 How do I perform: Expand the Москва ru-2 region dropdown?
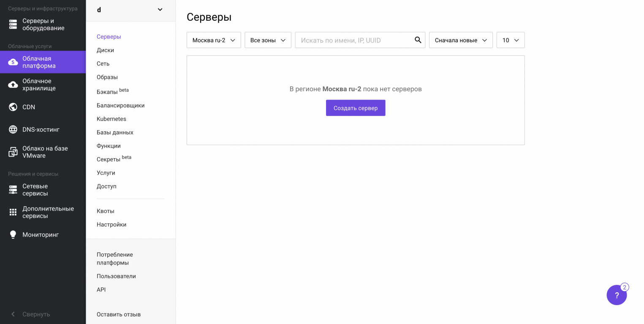tap(214, 40)
